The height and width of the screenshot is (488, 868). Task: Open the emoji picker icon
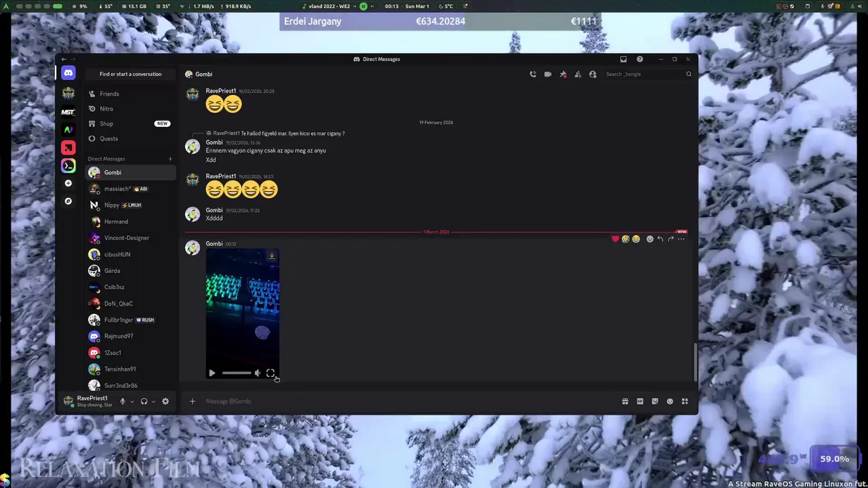tap(670, 401)
